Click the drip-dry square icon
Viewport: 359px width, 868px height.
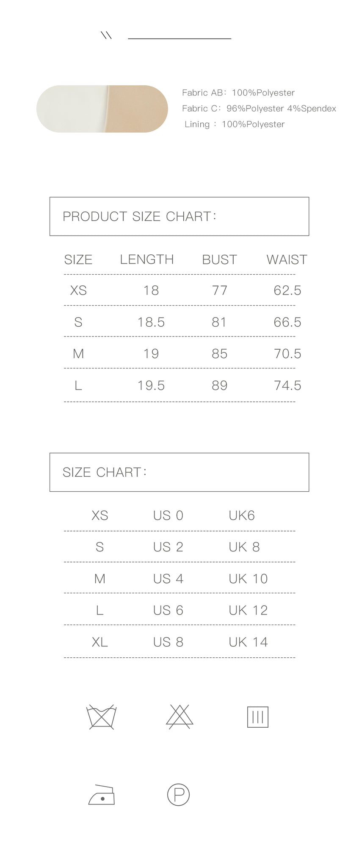point(258,717)
